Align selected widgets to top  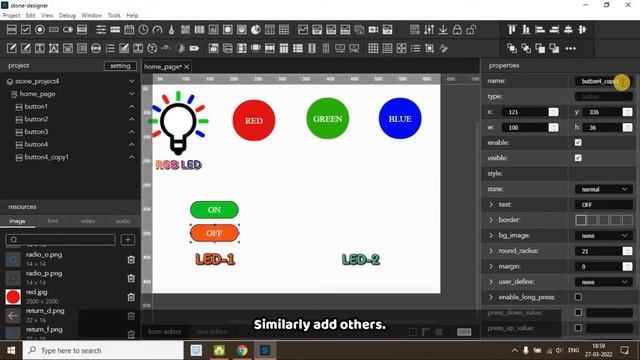[x=512, y=29]
